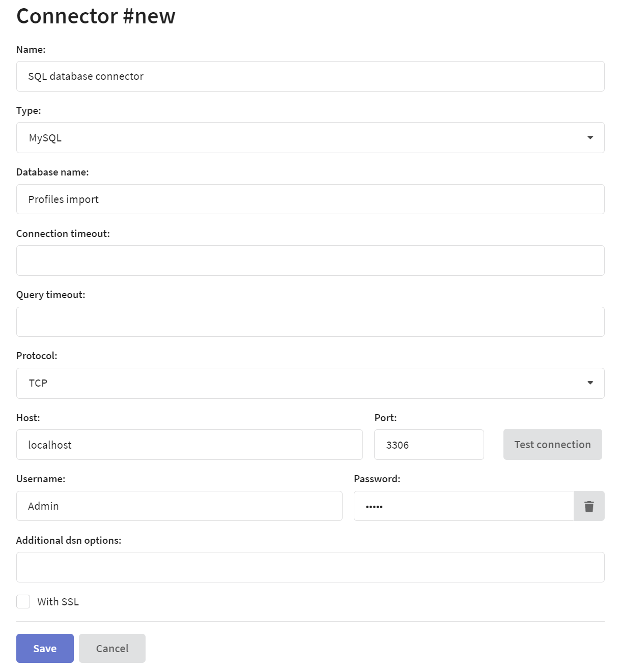Focus the Additional dsn options field
Image resolution: width=621 pixels, height=672 pixels.
pos(310,567)
